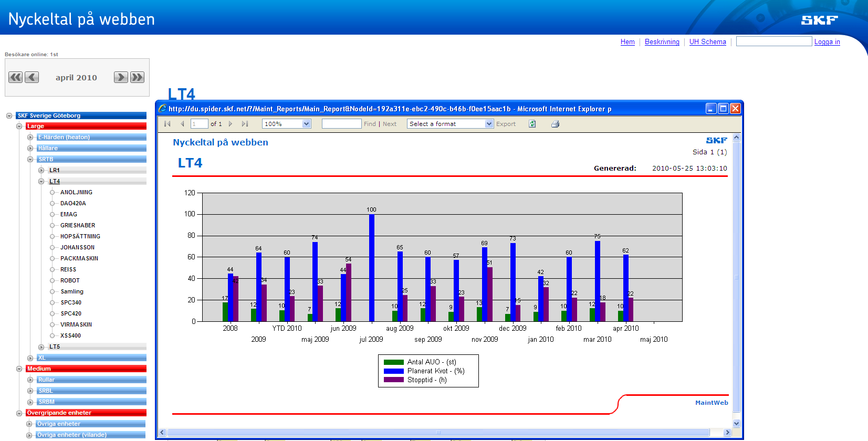Click the blue Planerat Kvot legend swatch

(x=393, y=371)
